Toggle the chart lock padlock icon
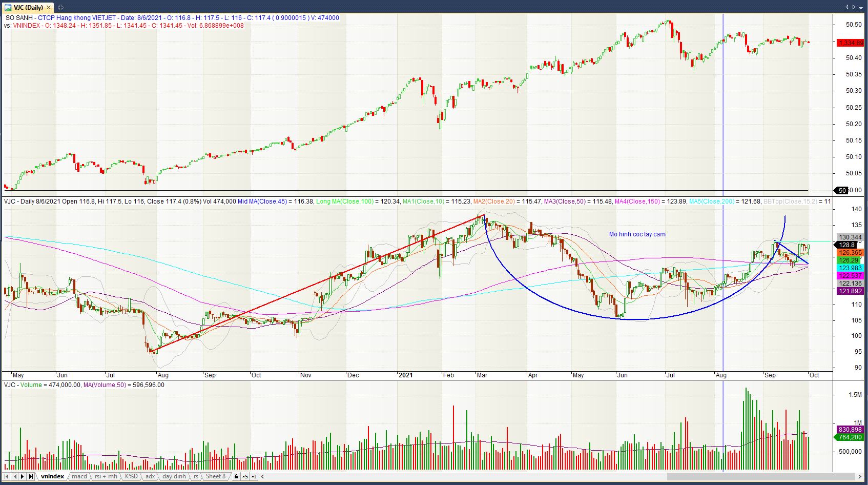868x485 pixels. [x=236, y=476]
